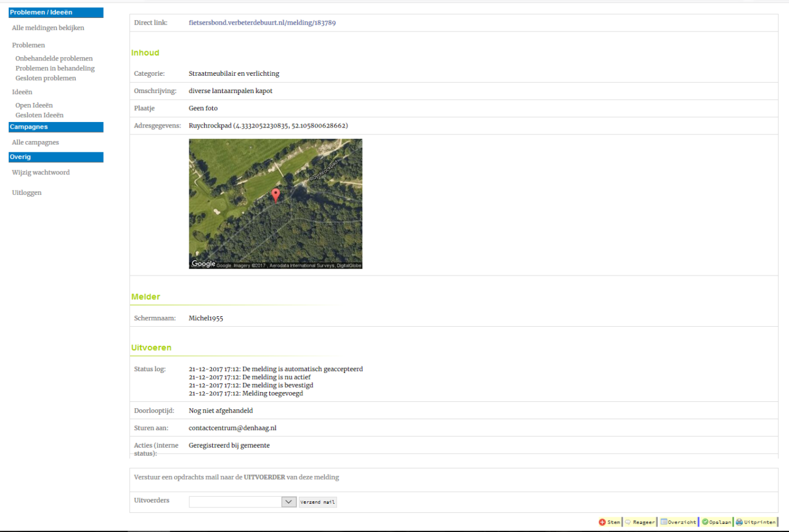
Task: Click the satellite map thumbnail
Action: [x=276, y=203]
